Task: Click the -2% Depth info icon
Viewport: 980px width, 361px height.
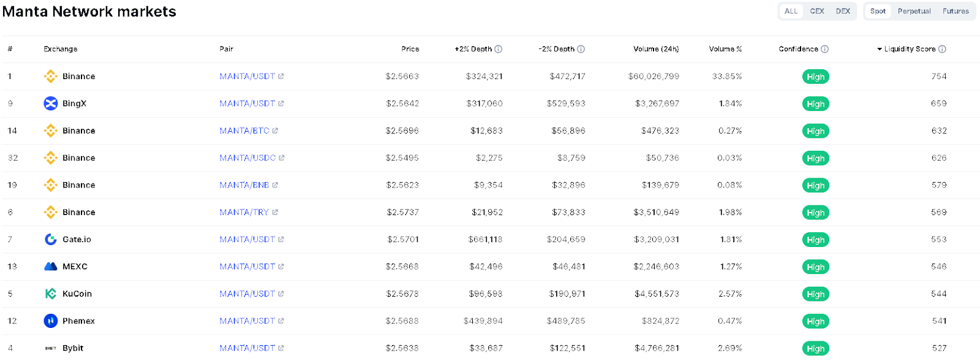Action: (581, 49)
